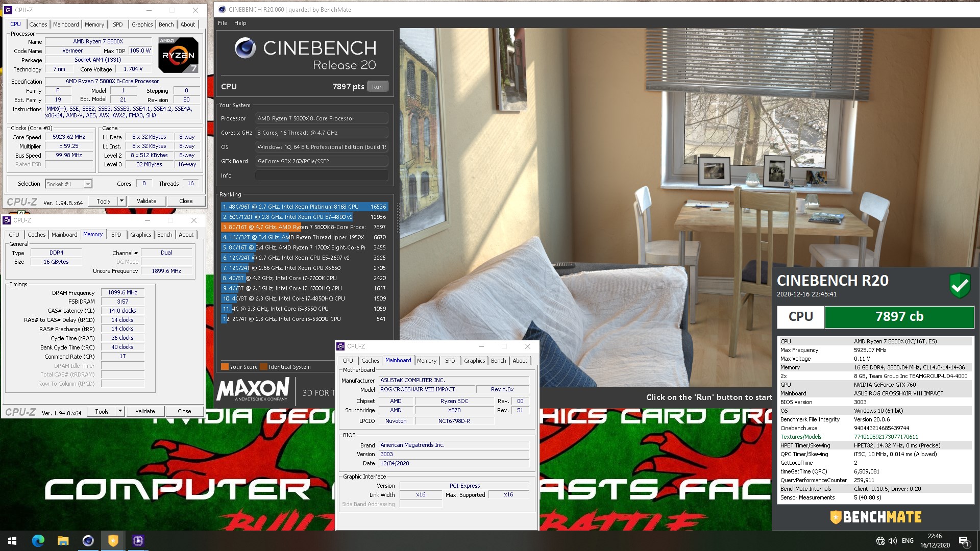Click Tools button in top CPU-Z window

(103, 201)
